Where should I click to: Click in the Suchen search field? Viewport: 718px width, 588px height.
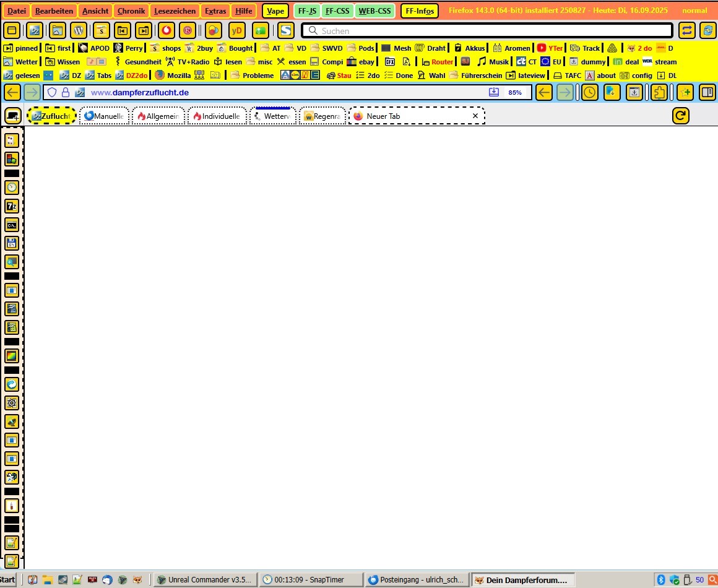point(487,31)
